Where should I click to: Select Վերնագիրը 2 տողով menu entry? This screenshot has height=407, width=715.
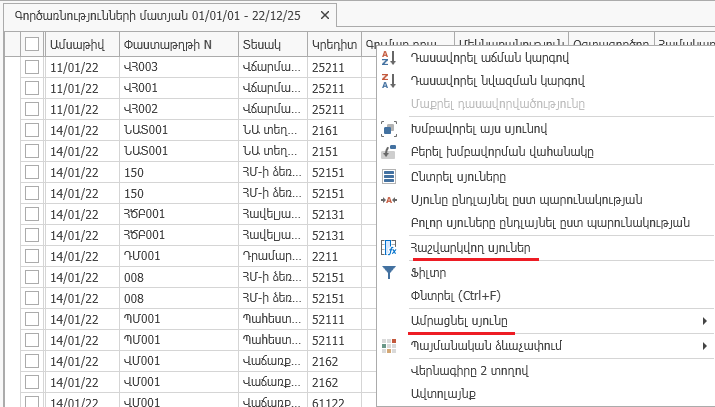pos(469,370)
